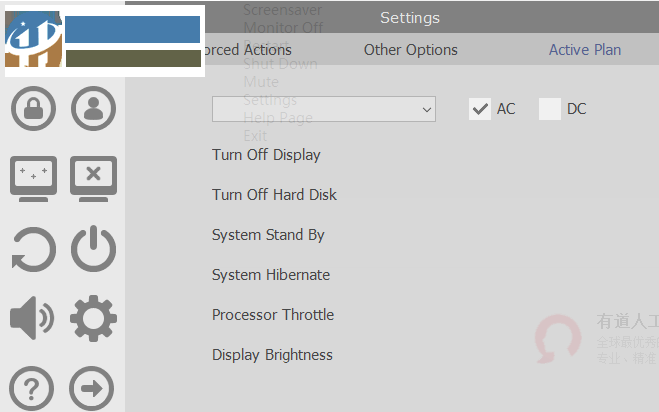This screenshot has width=659, height=412.
Task: Click the System Hibernate label
Action: pos(270,275)
